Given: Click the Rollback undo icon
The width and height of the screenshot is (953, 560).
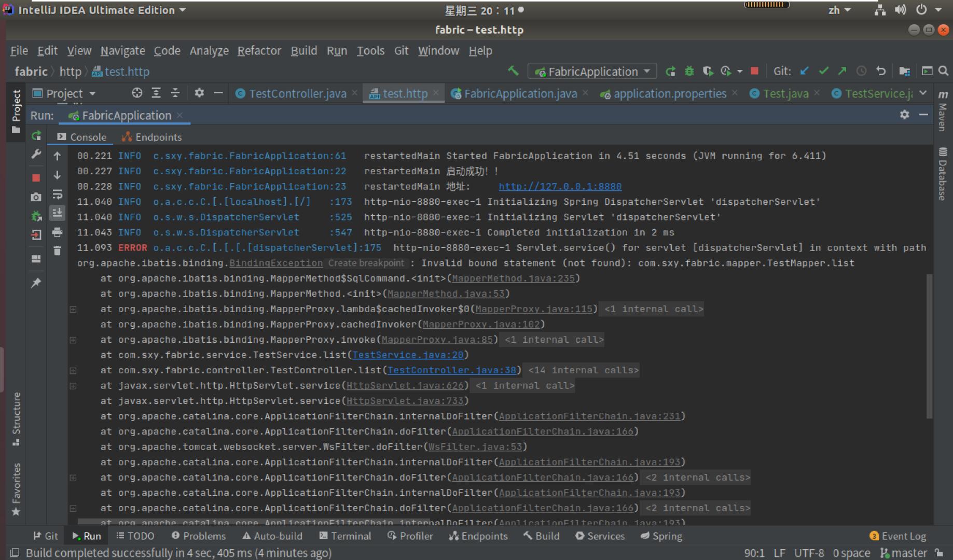Looking at the screenshot, I should point(880,71).
